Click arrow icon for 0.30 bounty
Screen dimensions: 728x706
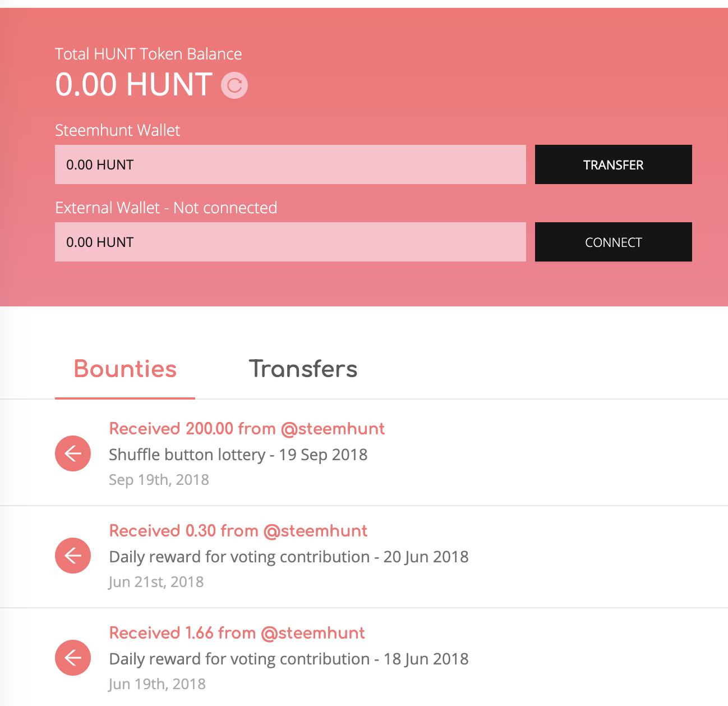click(x=73, y=556)
